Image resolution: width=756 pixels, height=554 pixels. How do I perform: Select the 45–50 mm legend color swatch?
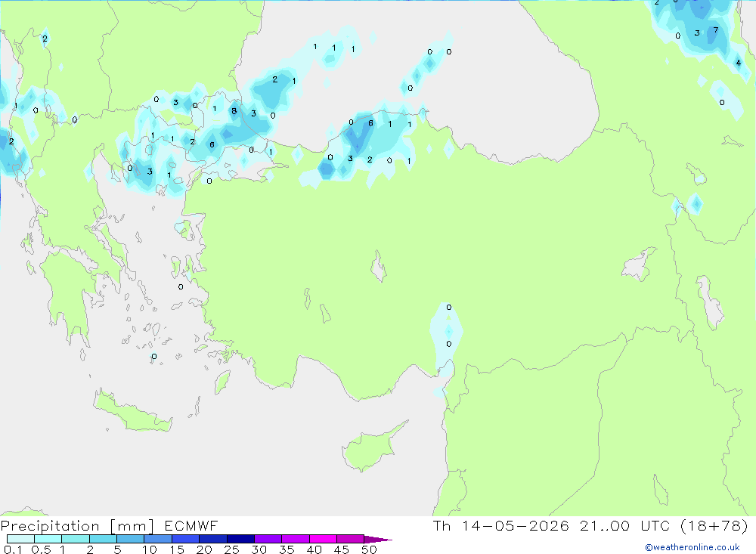tap(350, 539)
